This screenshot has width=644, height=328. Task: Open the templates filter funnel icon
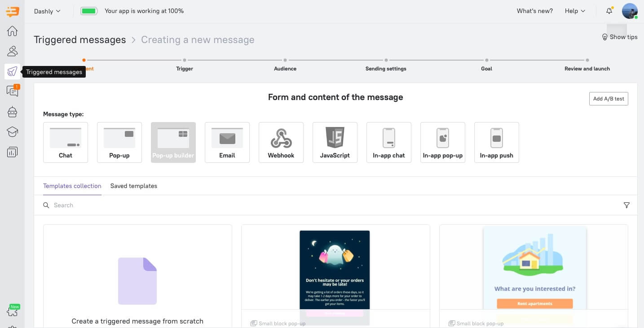tap(626, 205)
